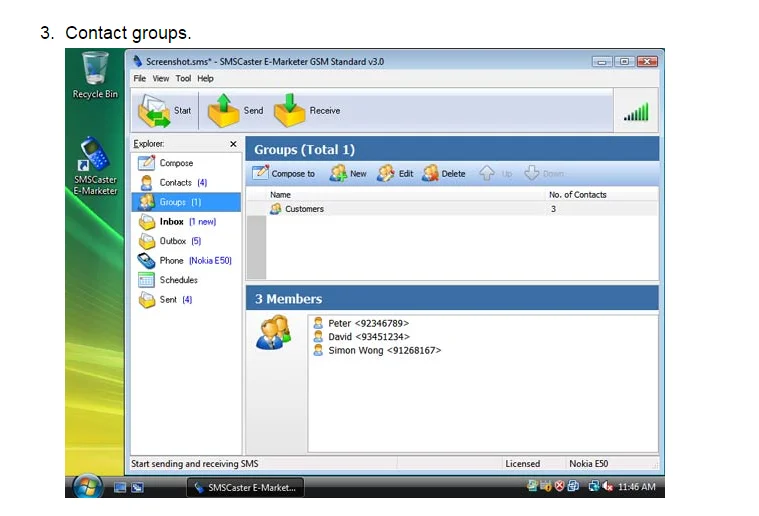Screen dimensions: 759x516
Task: Open the View menu
Action: 161,78
